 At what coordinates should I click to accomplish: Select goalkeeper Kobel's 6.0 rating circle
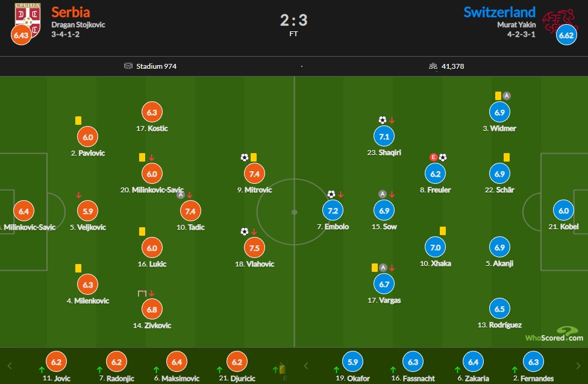563,210
